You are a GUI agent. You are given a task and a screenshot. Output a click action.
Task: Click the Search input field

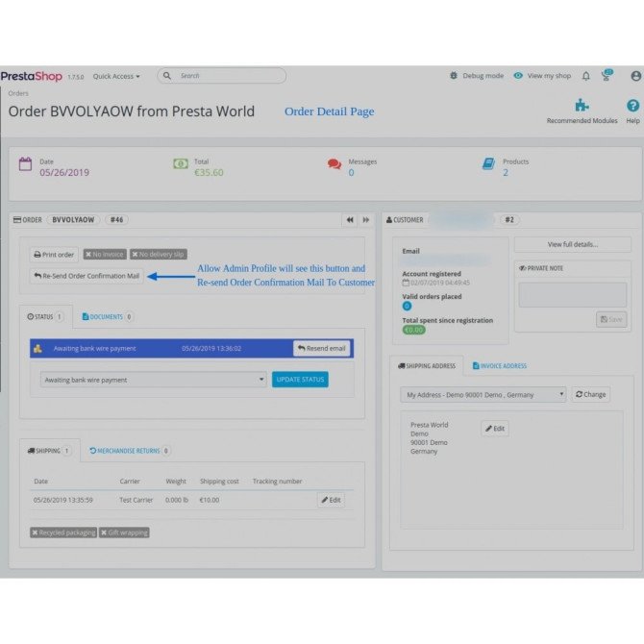click(222, 76)
